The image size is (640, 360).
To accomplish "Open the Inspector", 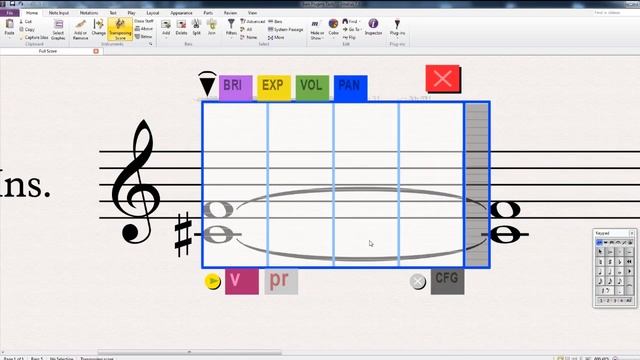I will [373, 27].
